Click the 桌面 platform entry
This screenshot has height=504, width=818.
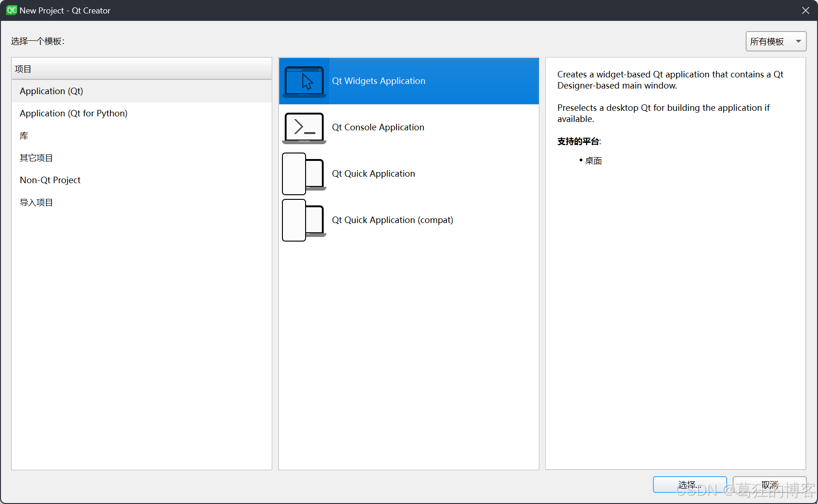tap(593, 161)
